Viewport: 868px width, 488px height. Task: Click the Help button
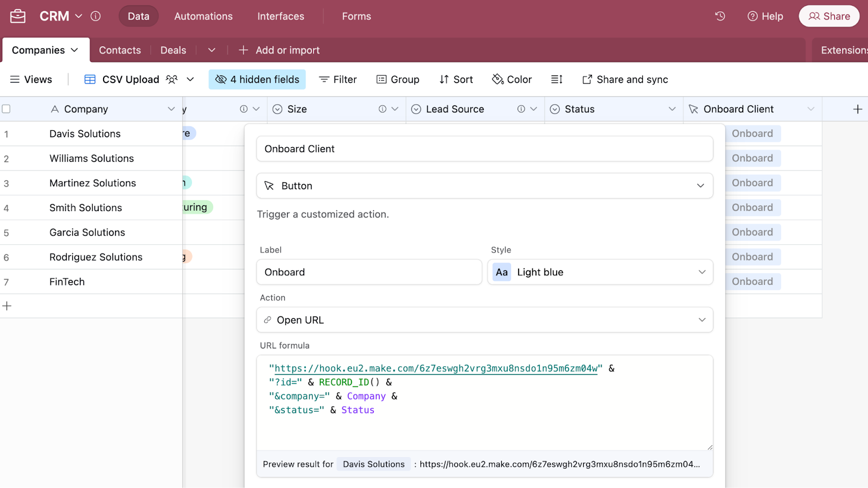765,16
